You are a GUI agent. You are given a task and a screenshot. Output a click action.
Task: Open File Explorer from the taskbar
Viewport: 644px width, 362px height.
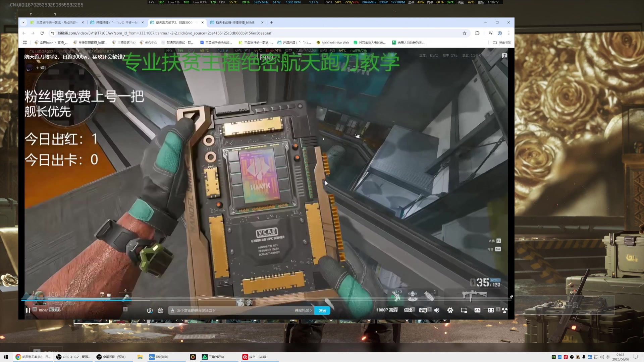coord(140,357)
